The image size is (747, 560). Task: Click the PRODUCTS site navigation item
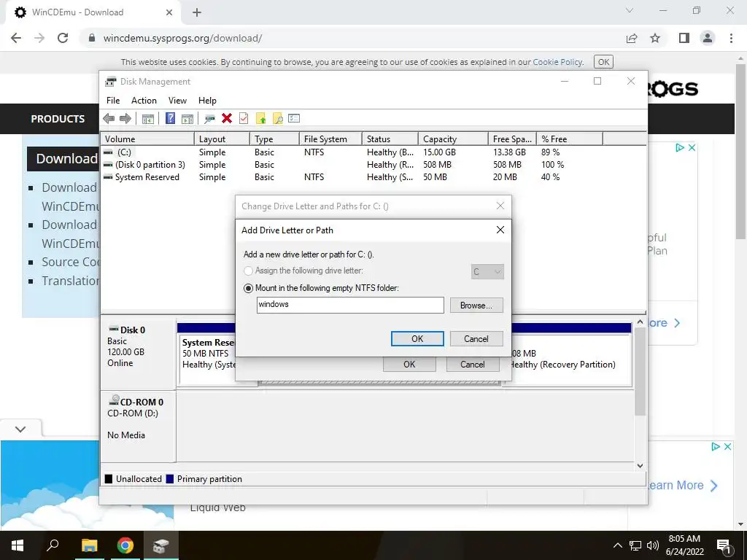[58, 119]
